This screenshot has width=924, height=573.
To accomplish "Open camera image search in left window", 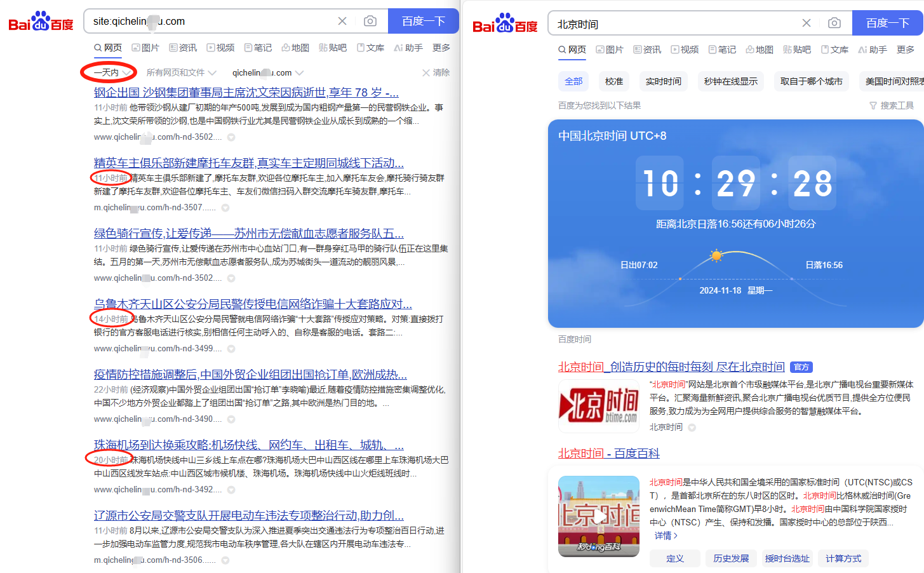I will click(370, 21).
